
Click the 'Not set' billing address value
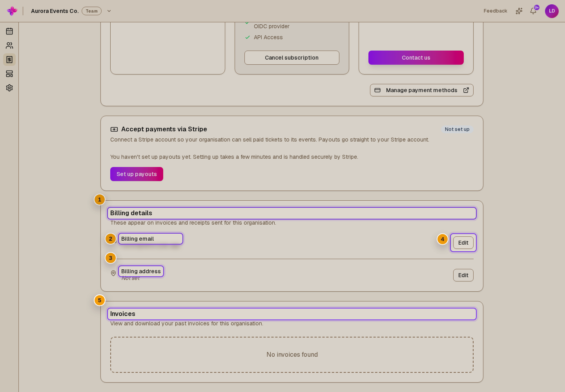pyautogui.click(x=131, y=278)
